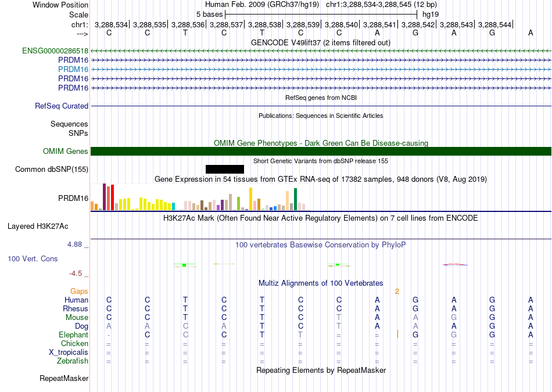This screenshot has height=392, width=552.
Task: Select the Rhesus species label
Action: click(x=76, y=309)
